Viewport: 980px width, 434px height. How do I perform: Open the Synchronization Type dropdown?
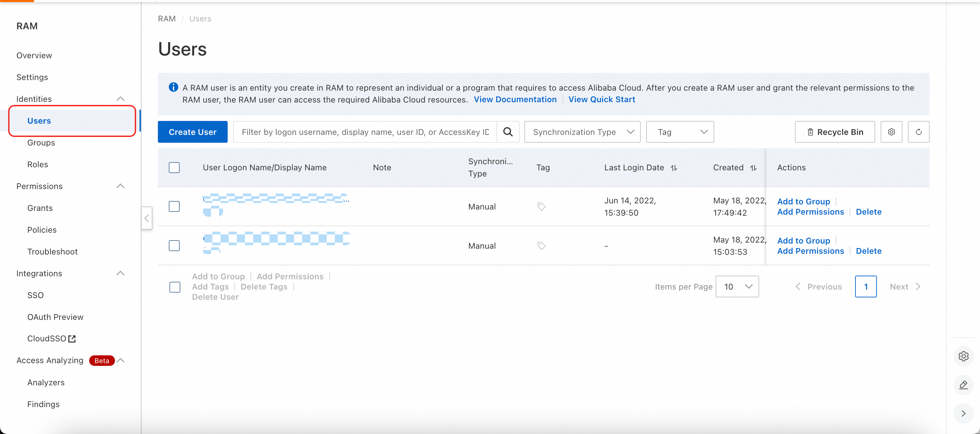582,132
